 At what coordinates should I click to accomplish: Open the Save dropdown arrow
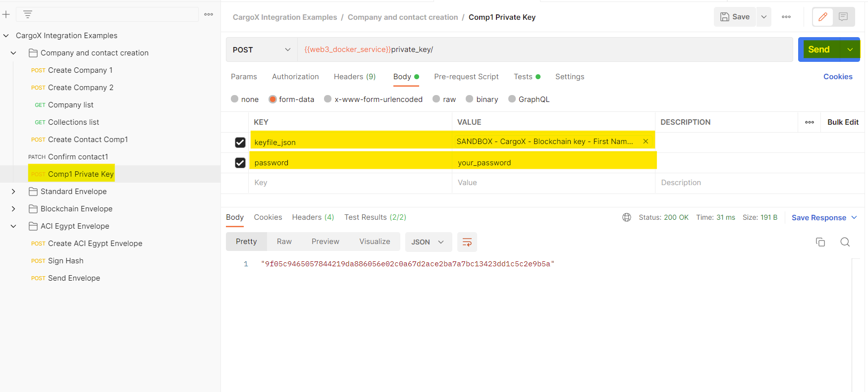(764, 17)
